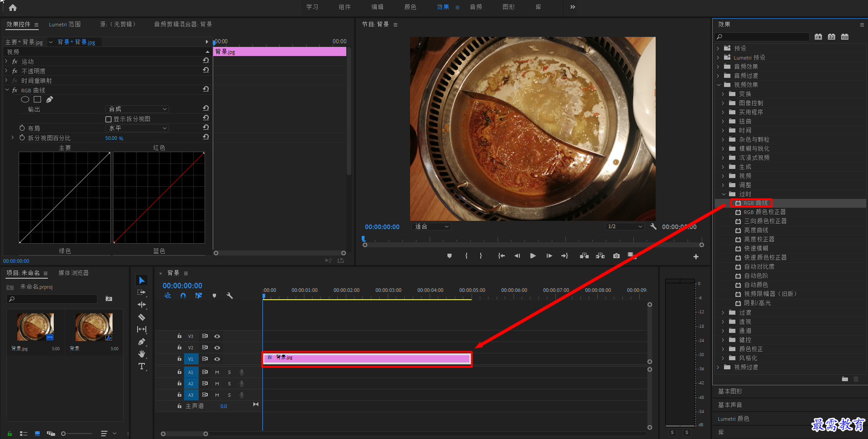868x439 pixels.
Task: Toggle V2 track output eye
Action: click(x=217, y=347)
